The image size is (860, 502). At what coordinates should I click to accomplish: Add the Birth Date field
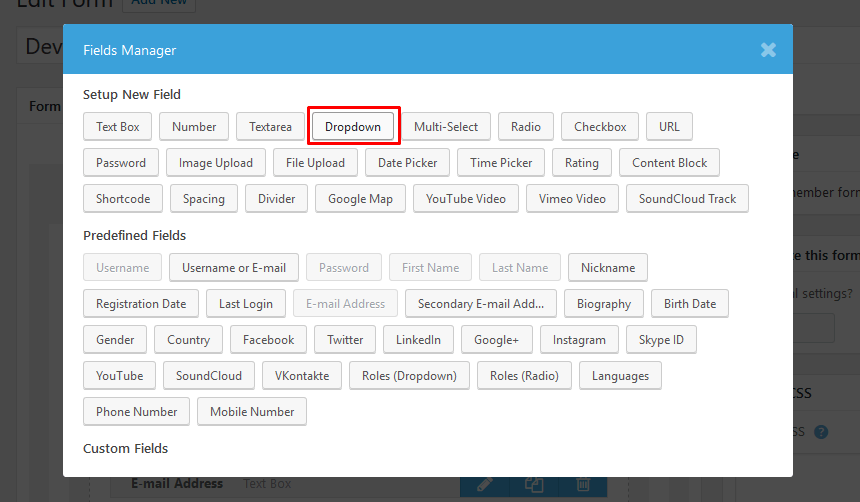click(690, 304)
